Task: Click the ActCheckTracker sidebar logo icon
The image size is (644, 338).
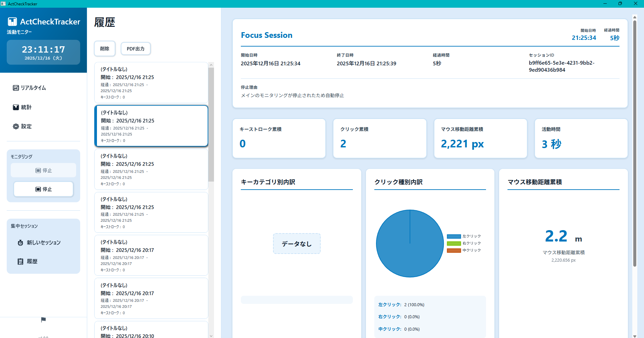Action: [x=12, y=21]
